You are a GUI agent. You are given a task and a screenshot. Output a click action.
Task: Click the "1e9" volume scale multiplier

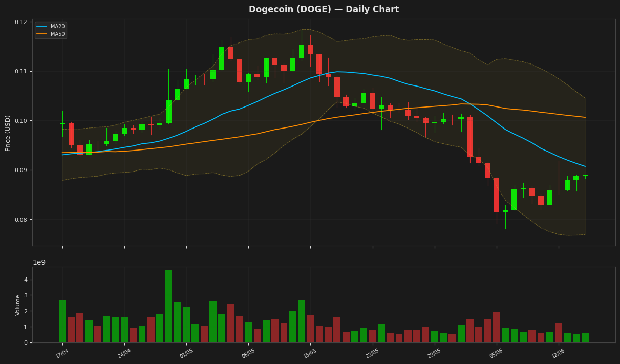pyautogui.click(x=39, y=262)
